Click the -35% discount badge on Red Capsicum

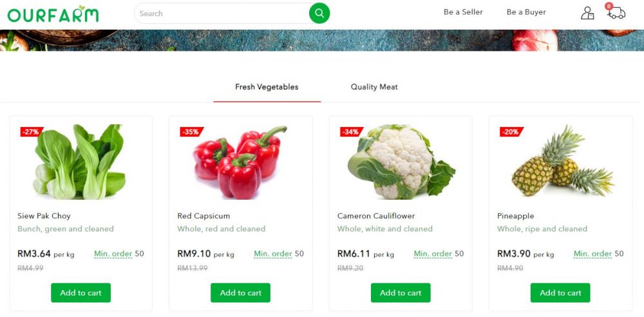(191, 132)
